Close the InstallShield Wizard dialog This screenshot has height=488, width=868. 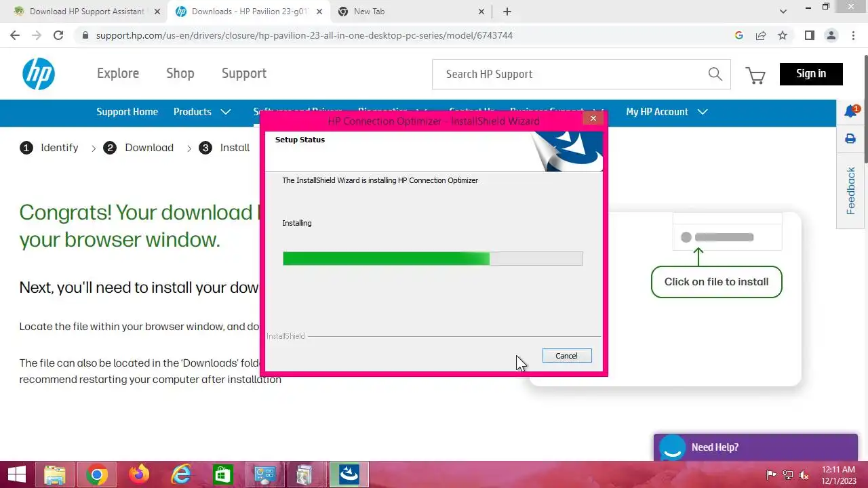pos(593,119)
